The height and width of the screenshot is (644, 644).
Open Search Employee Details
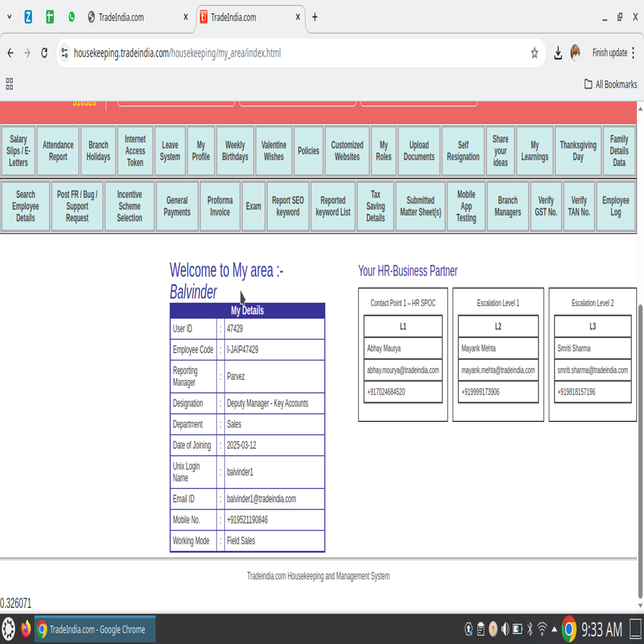coord(26,206)
